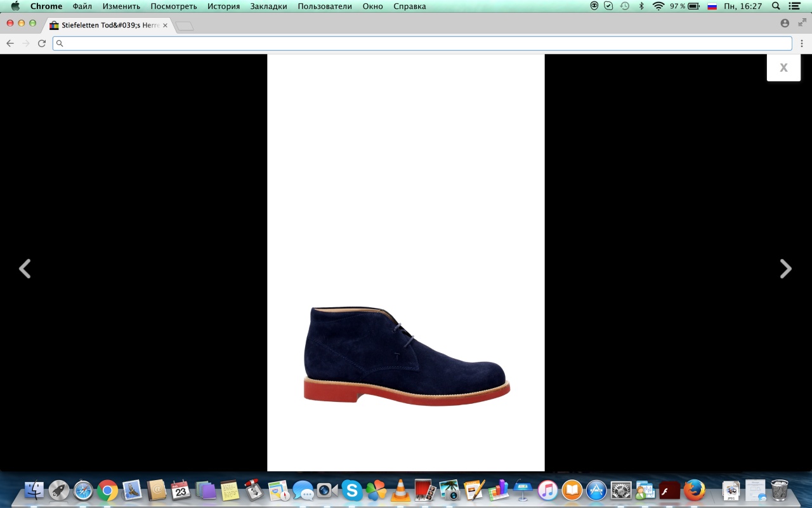Click the navy suede boot image
The height and width of the screenshot is (508, 812).
coord(406,356)
